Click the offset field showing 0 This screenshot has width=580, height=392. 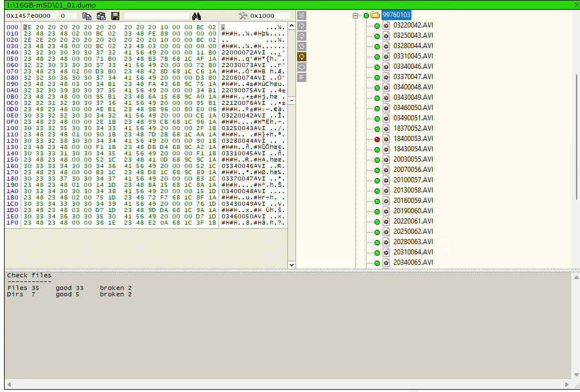[x=68, y=16]
